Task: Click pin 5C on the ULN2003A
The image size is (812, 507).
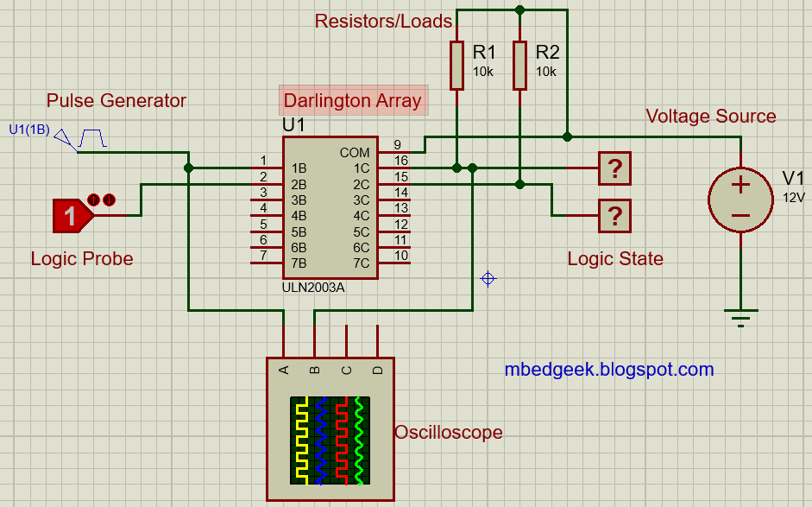Action: click(362, 231)
